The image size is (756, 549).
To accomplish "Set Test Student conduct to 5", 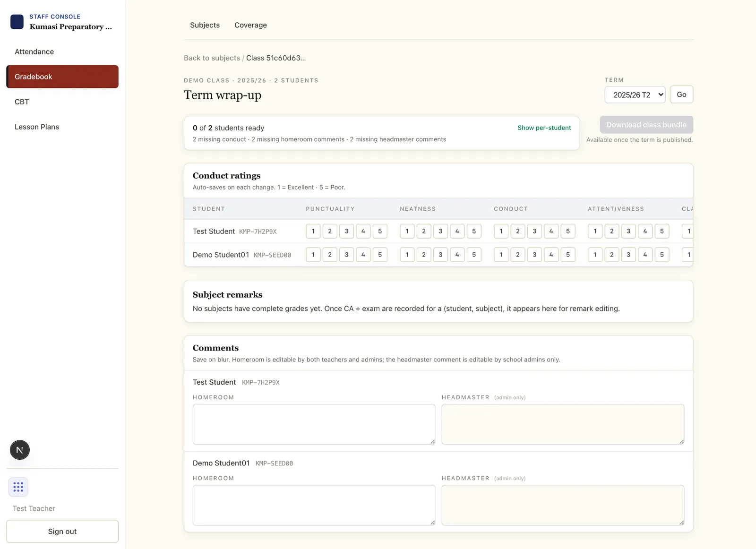I will pyautogui.click(x=568, y=231).
